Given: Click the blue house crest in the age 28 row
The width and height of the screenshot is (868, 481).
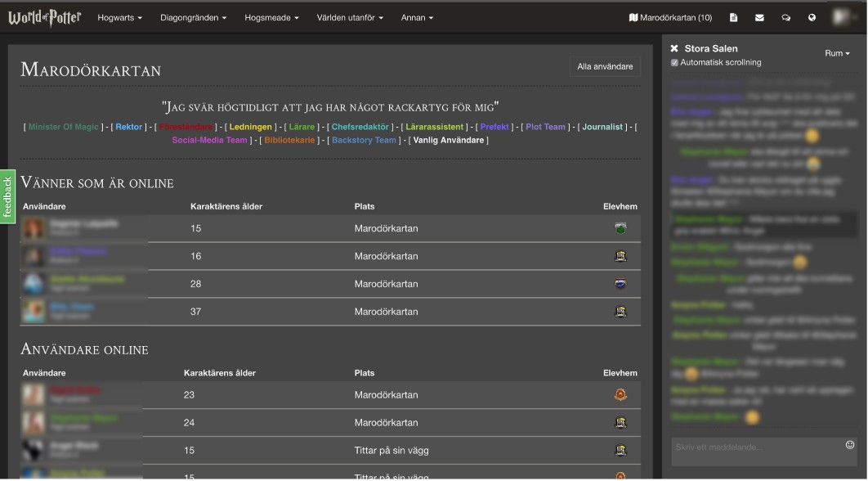Looking at the screenshot, I should [x=620, y=284].
